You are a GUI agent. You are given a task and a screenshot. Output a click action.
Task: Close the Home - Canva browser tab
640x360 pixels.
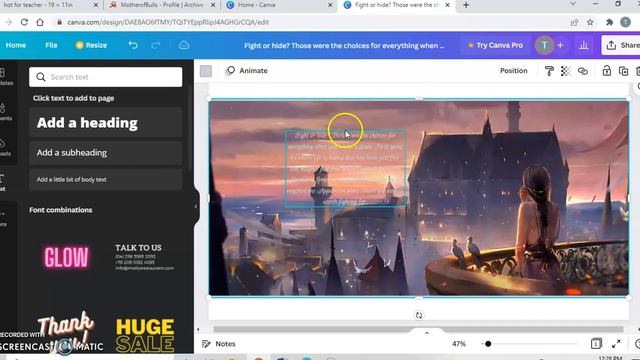click(x=330, y=5)
